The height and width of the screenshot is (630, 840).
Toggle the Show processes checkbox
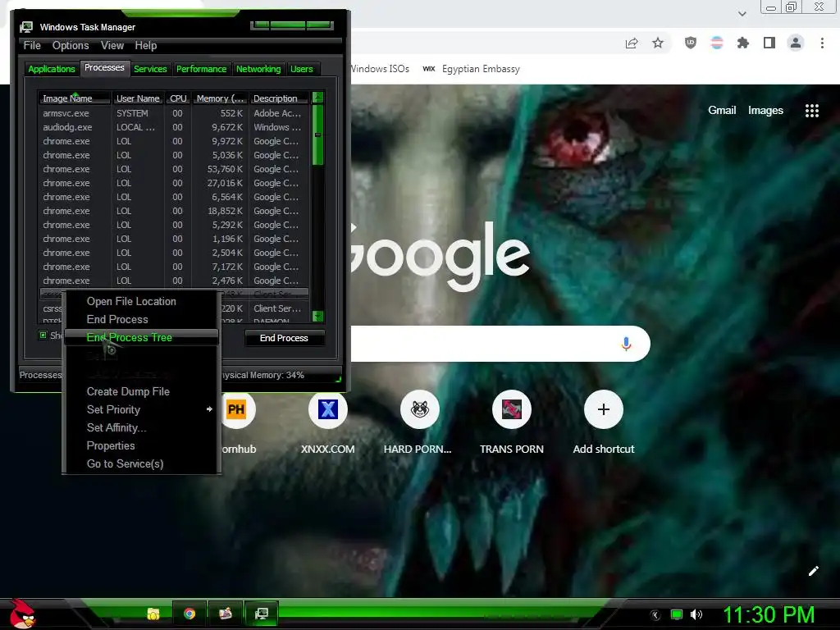(43, 335)
